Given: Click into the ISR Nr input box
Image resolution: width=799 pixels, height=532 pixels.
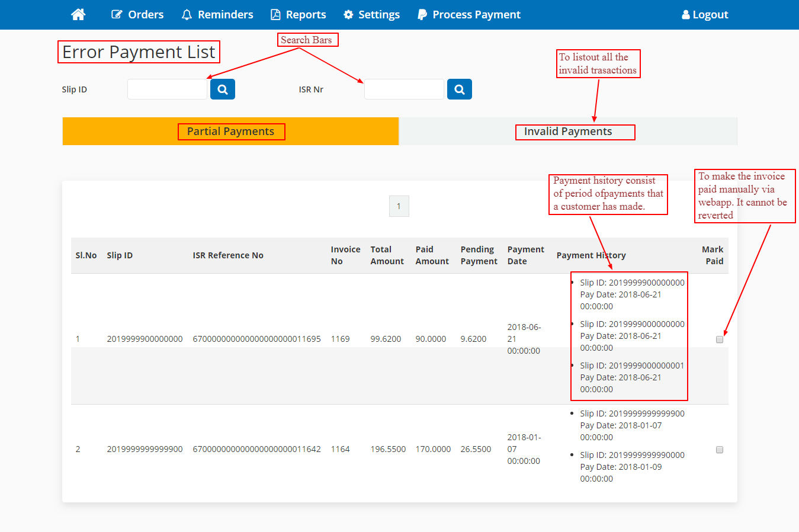Looking at the screenshot, I should pyautogui.click(x=404, y=89).
